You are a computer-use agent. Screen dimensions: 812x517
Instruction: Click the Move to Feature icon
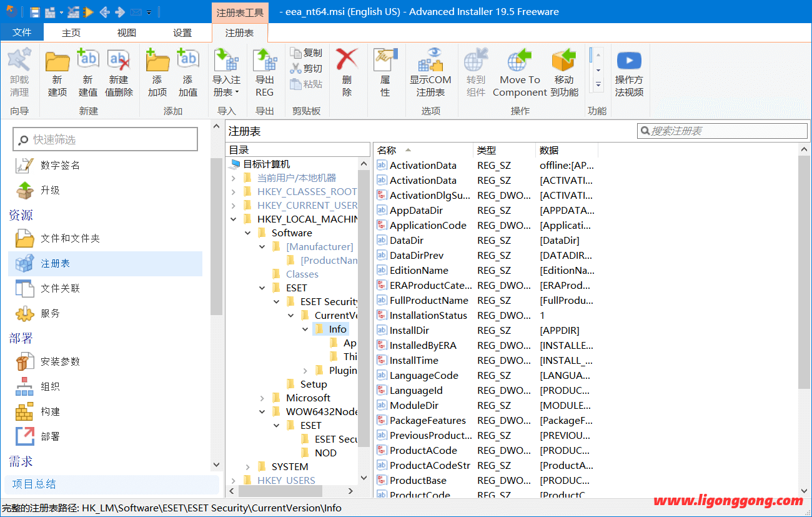pos(564,60)
